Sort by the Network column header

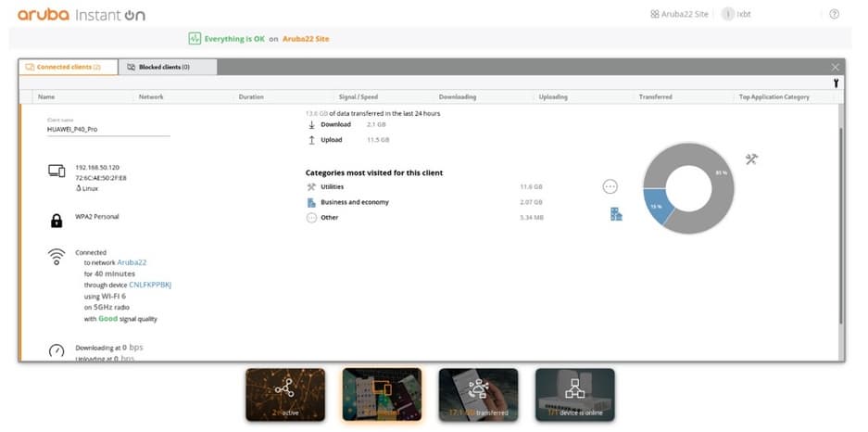151,97
